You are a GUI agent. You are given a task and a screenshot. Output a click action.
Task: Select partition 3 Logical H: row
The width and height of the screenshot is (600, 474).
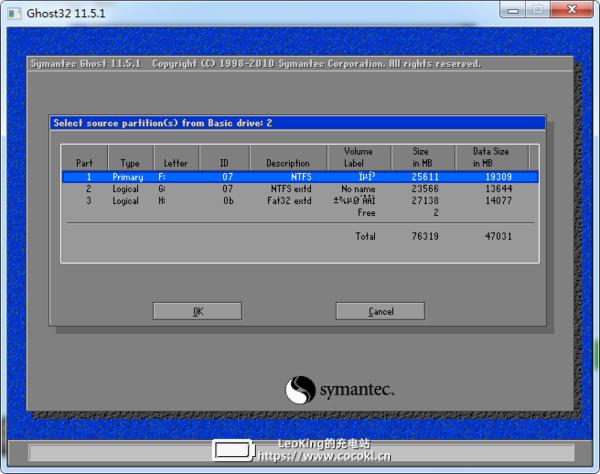pyautogui.click(x=300, y=200)
